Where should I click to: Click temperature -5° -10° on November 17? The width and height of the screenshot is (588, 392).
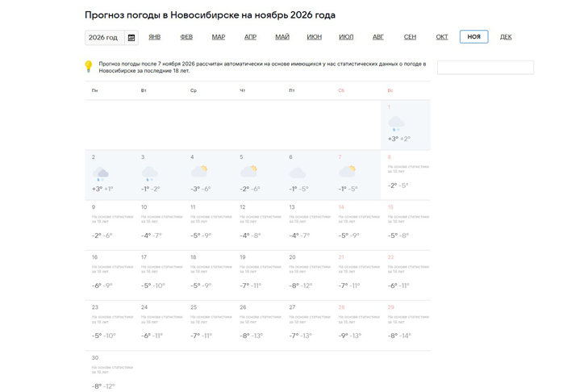click(x=153, y=286)
